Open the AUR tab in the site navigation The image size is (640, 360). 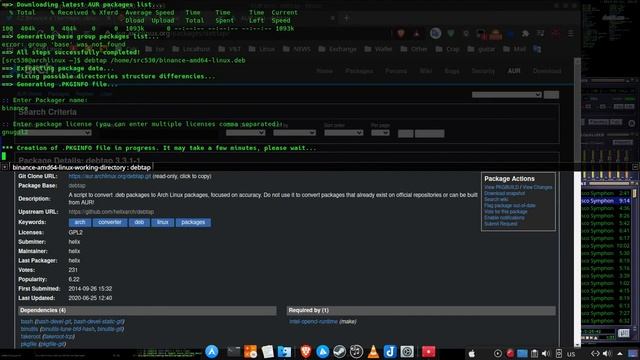pyautogui.click(x=513, y=71)
